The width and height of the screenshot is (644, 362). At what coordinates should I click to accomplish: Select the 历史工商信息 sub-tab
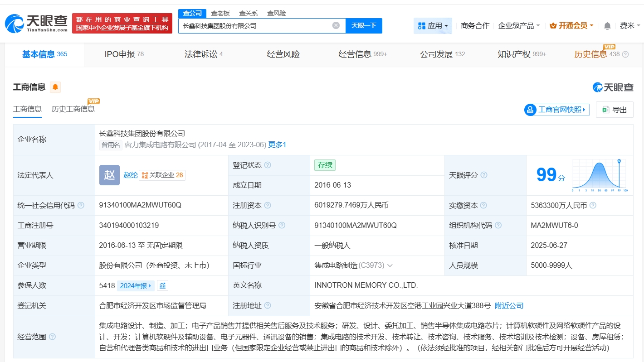(73, 109)
